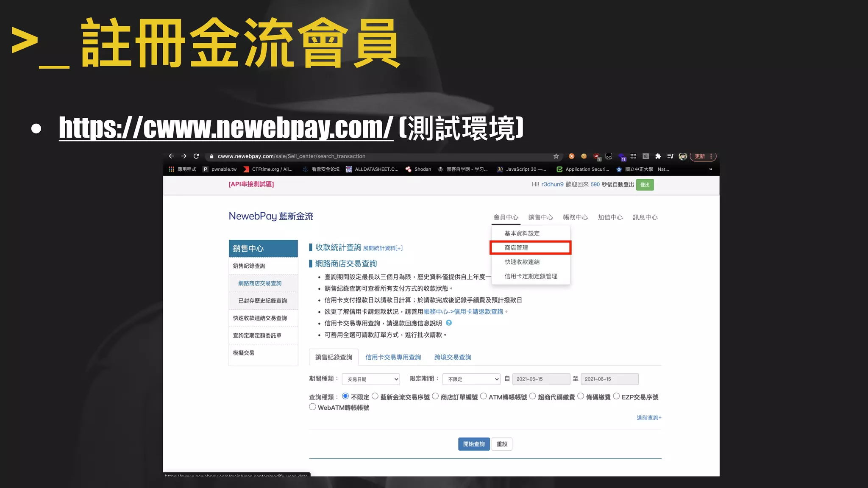Open the puzzle piece extensions menu

(x=658, y=156)
